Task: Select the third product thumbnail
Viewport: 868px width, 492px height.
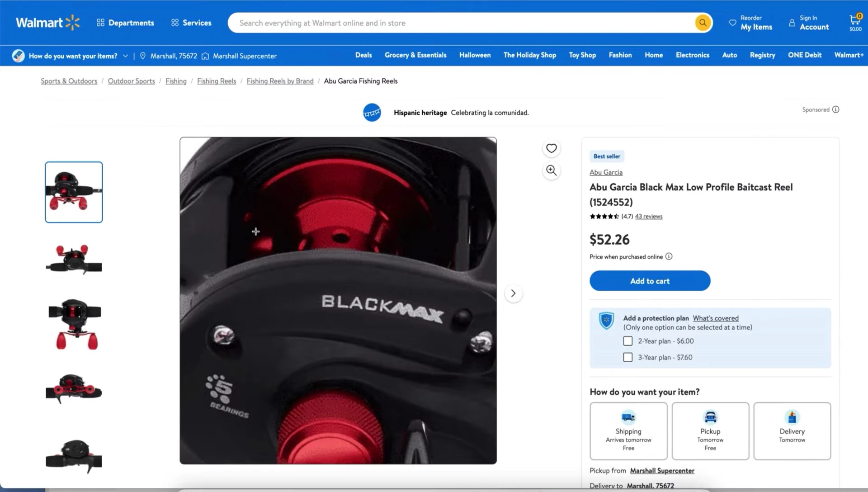Action: coord(74,324)
